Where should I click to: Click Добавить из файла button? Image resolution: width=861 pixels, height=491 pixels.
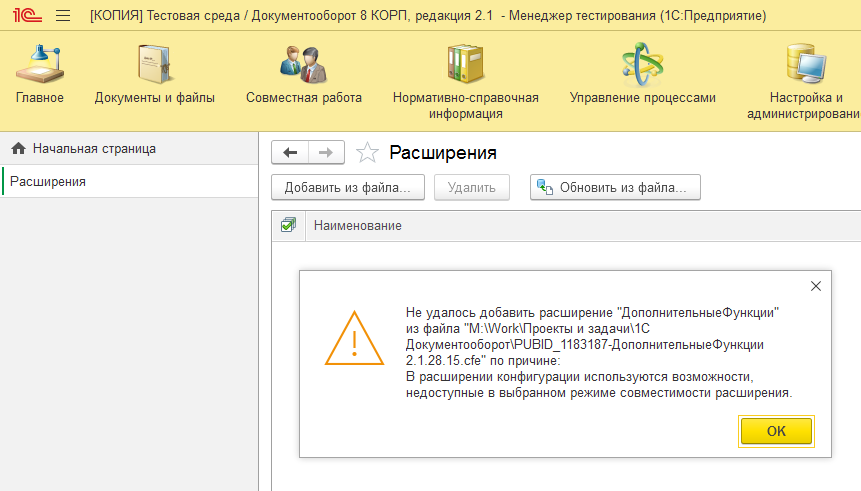point(348,187)
